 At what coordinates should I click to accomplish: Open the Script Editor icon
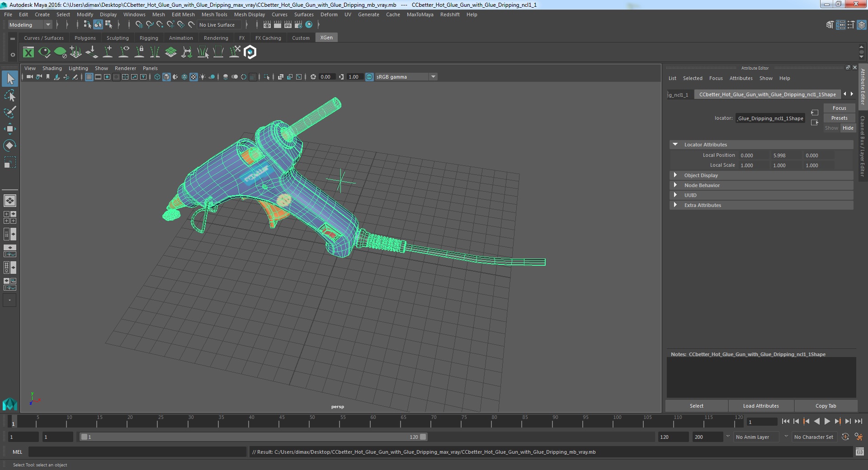click(859, 451)
